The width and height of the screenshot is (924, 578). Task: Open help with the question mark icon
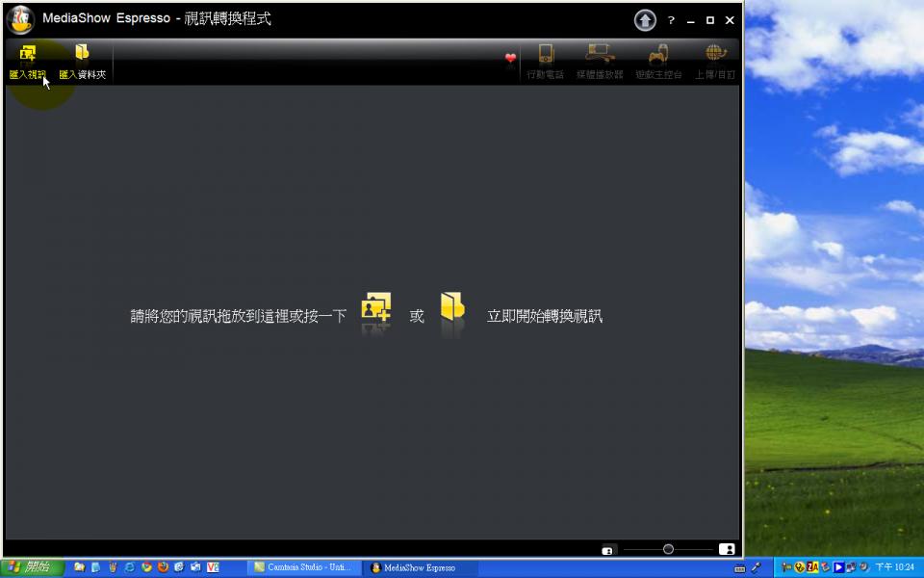tap(671, 20)
